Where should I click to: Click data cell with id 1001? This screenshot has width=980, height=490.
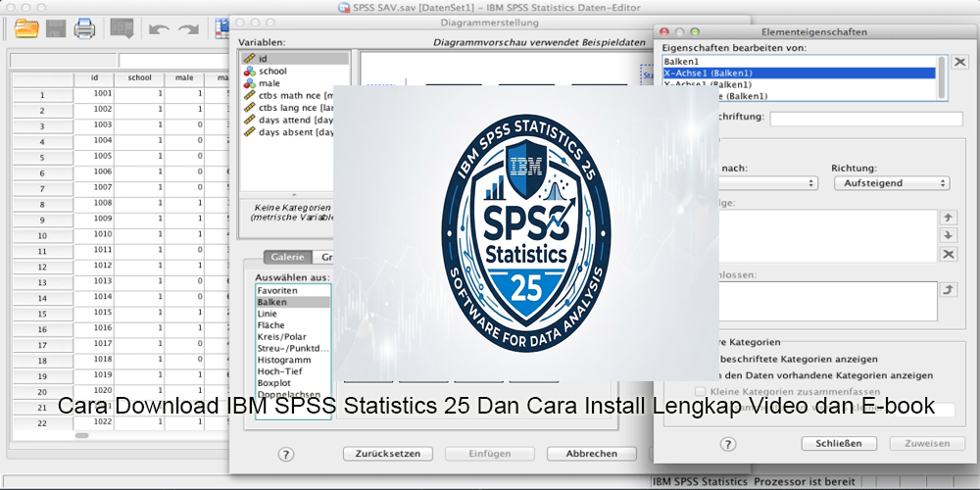point(94,94)
